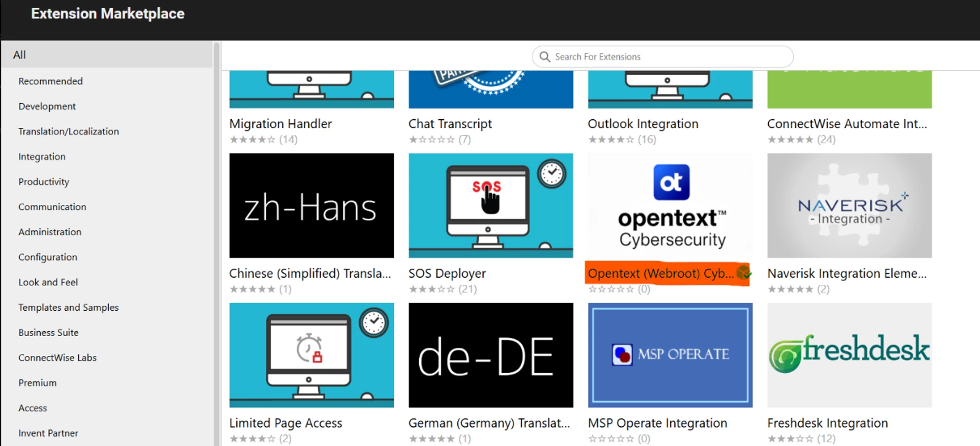Click Outlook Integration star rating (16)
The width and height of the screenshot is (980, 446).
622,140
